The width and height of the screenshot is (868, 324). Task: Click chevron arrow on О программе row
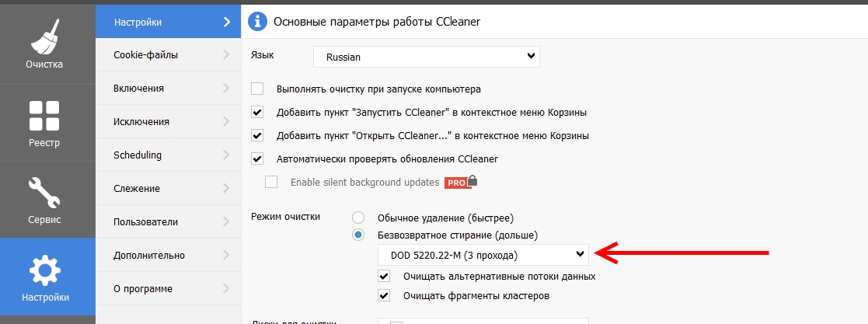click(226, 288)
